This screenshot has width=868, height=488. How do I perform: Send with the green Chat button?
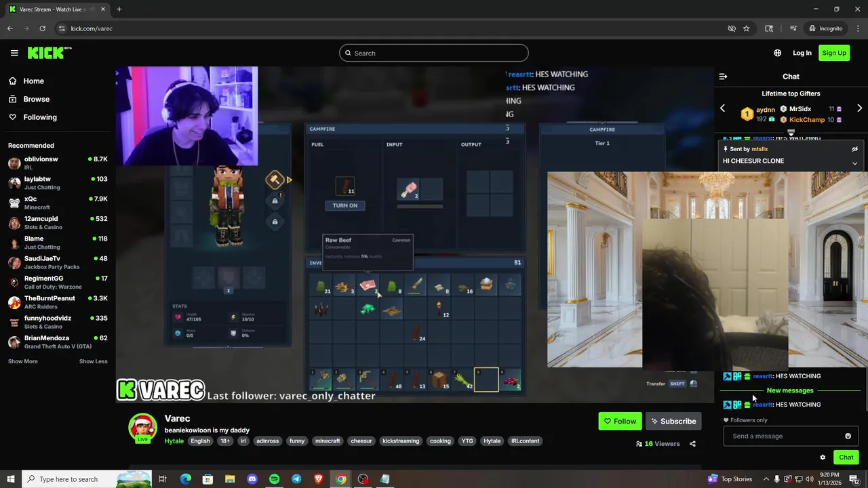pos(846,457)
